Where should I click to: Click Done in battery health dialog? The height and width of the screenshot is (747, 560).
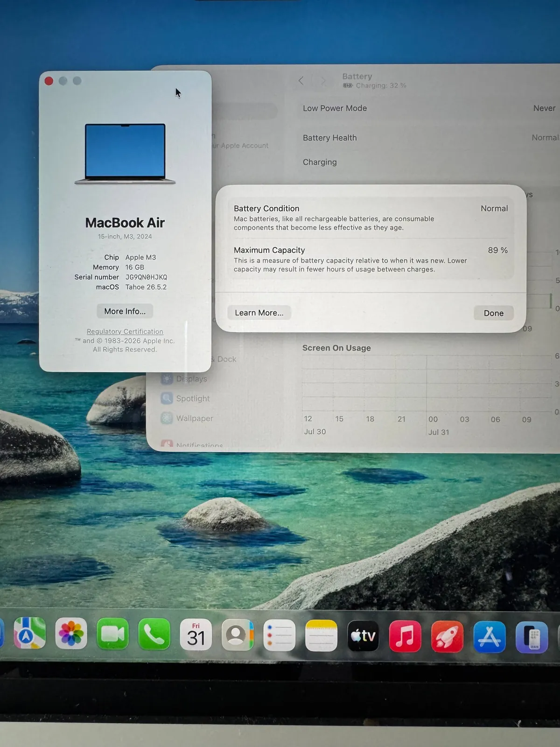point(494,313)
